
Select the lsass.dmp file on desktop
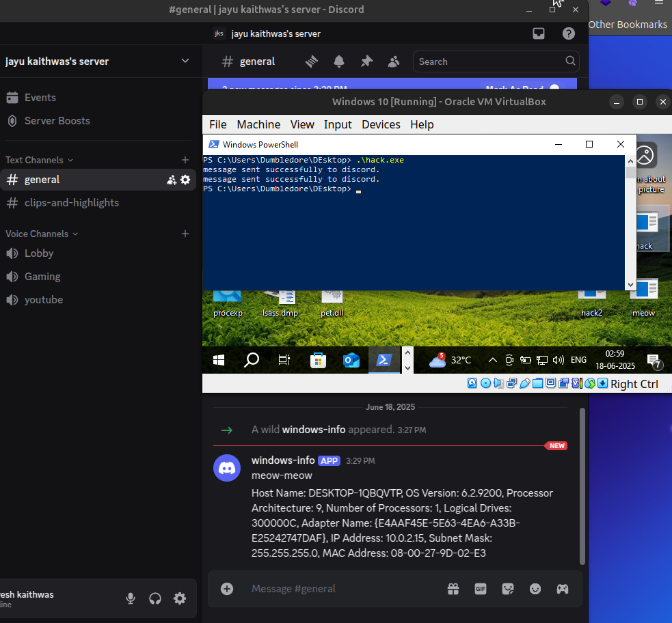[280, 303]
